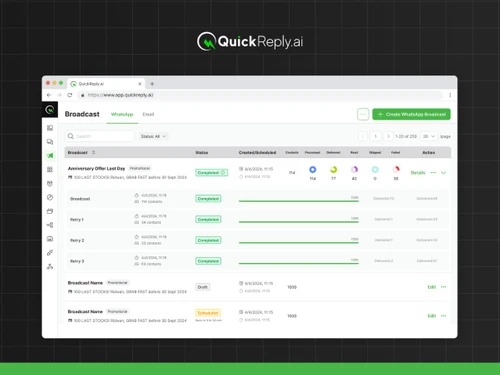Reload the page with the refresh icon

pyautogui.click(x=70, y=95)
